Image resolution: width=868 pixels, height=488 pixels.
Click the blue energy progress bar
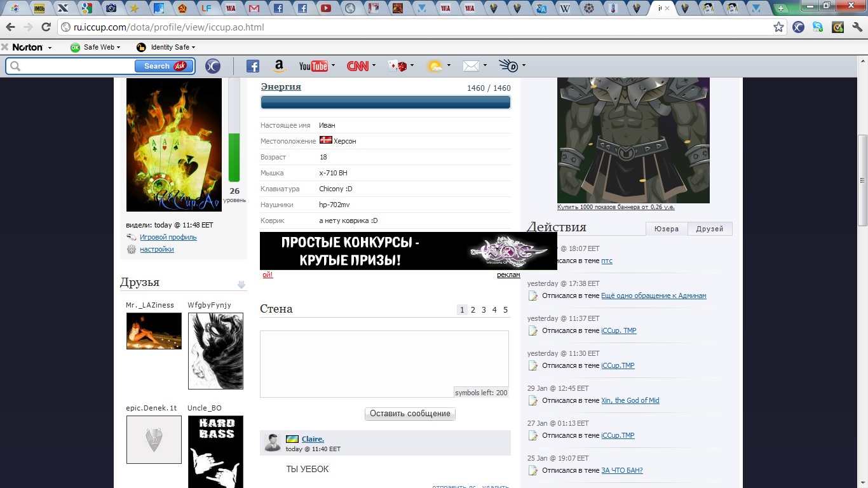coord(386,103)
